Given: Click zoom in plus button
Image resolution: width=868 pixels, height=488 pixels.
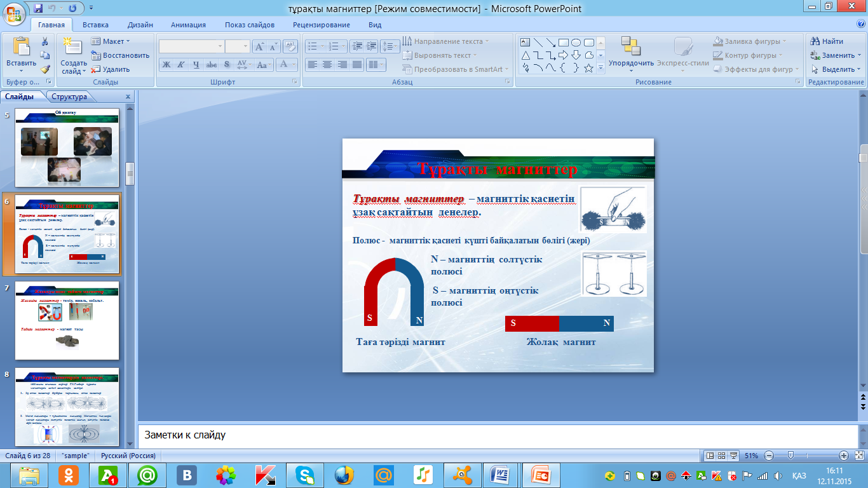Looking at the screenshot, I should [x=844, y=456].
